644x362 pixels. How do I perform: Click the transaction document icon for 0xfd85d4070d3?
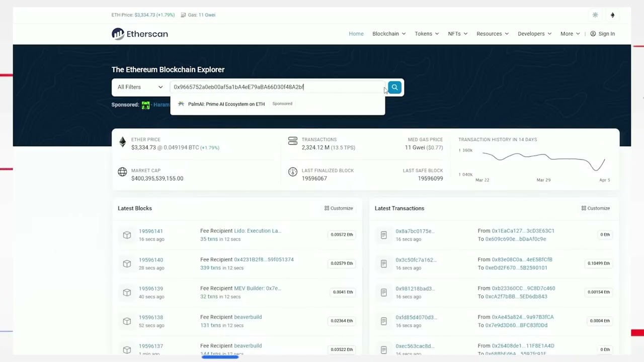click(384, 321)
